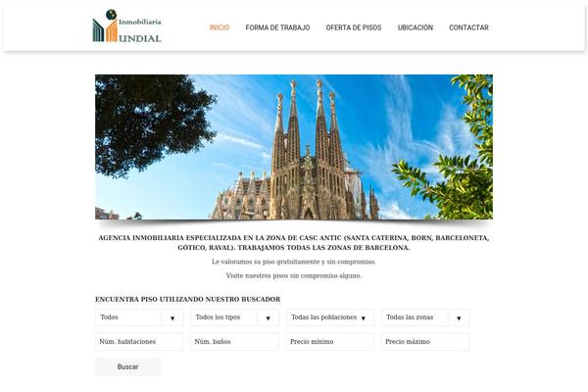Open the Todos los tipos dropdown
588x392 pixels.
point(235,318)
